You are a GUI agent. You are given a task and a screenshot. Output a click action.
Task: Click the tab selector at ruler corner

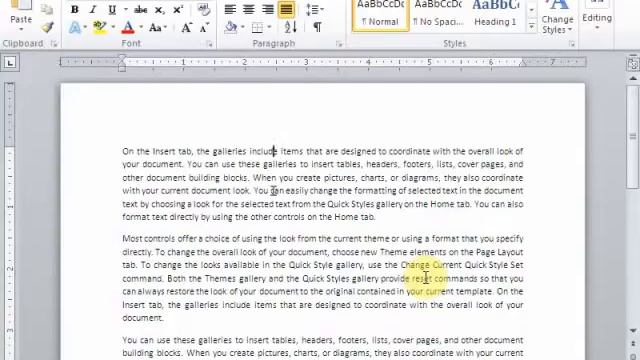pos(10,62)
